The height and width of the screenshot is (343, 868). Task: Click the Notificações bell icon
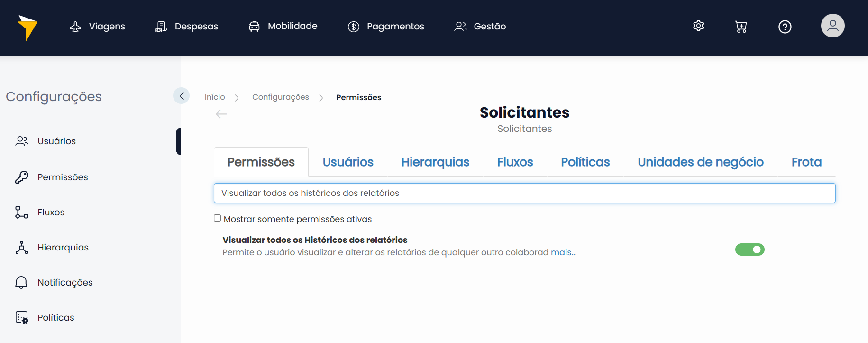point(21,282)
